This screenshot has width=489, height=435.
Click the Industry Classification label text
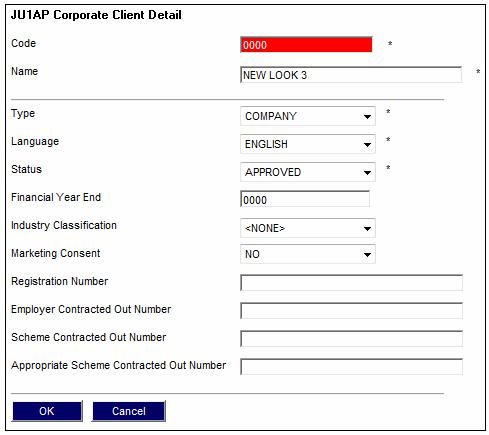coord(64,225)
